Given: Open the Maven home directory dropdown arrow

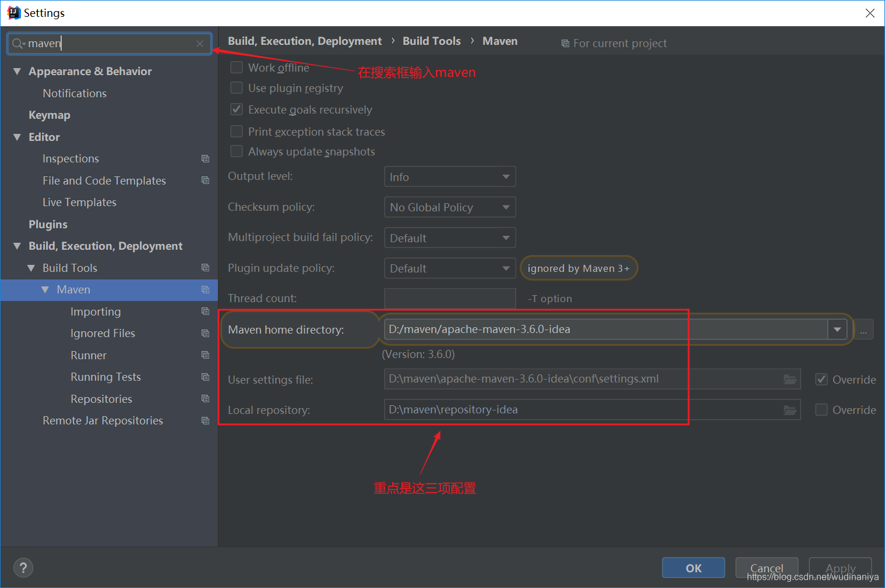Looking at the screenshot, I should tap(837, 330).
